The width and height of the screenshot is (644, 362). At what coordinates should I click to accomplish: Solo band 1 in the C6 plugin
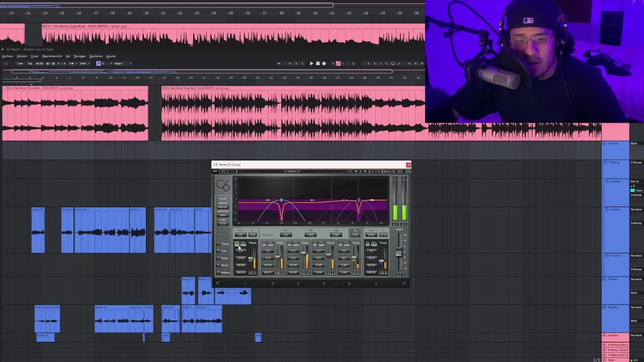tap(237, 244)
